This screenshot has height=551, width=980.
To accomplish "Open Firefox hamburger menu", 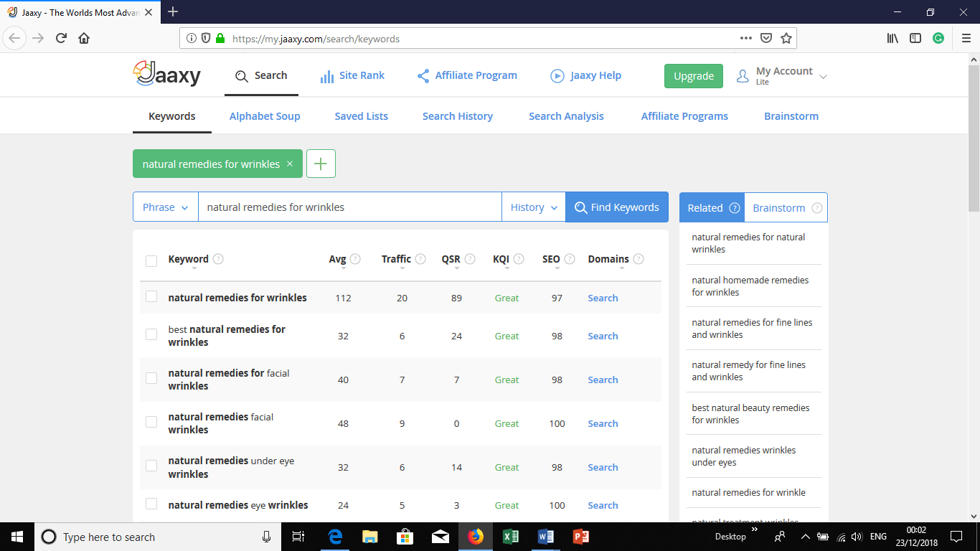I will click(966, 38).
